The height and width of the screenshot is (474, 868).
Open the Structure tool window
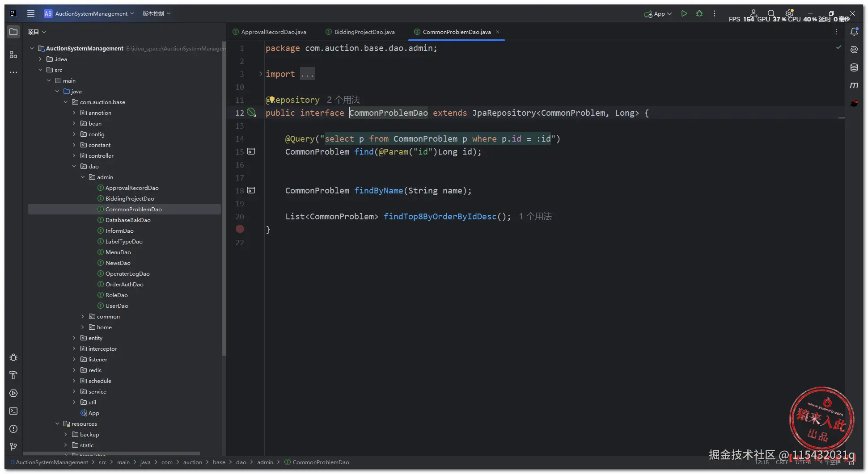coord(13,55)
